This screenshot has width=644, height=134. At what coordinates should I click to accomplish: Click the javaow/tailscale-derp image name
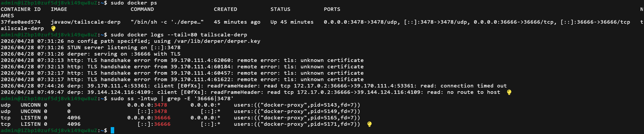click(86, 22)
